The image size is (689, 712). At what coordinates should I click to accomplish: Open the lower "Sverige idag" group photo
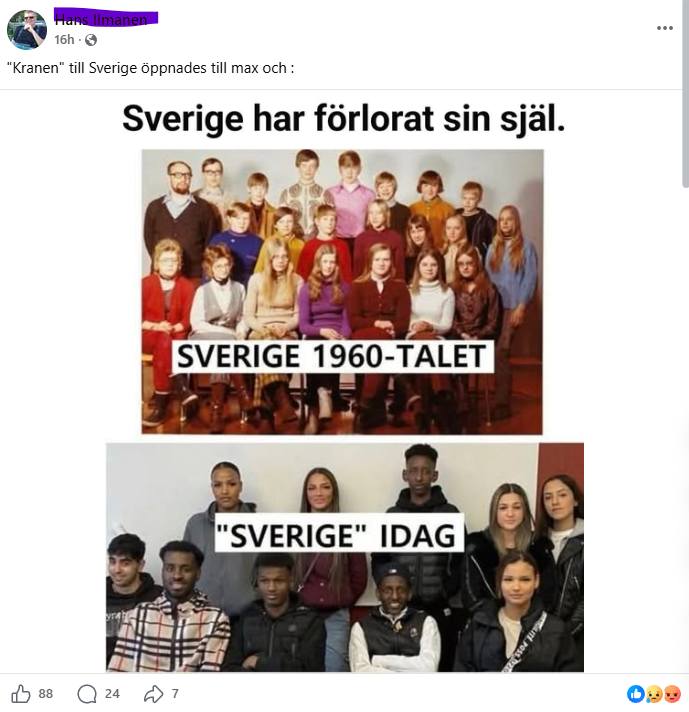click(x=345, y=557)
